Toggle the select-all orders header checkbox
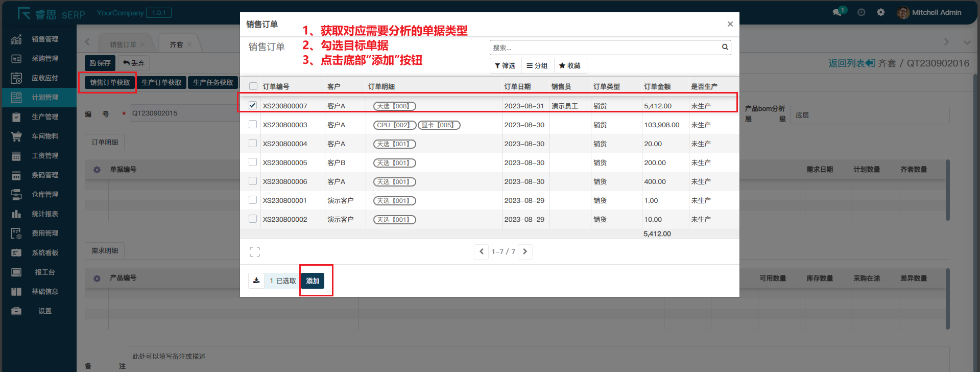Image resolution: width=980 pixels, height=372 pixels. [x=253, y=86]
